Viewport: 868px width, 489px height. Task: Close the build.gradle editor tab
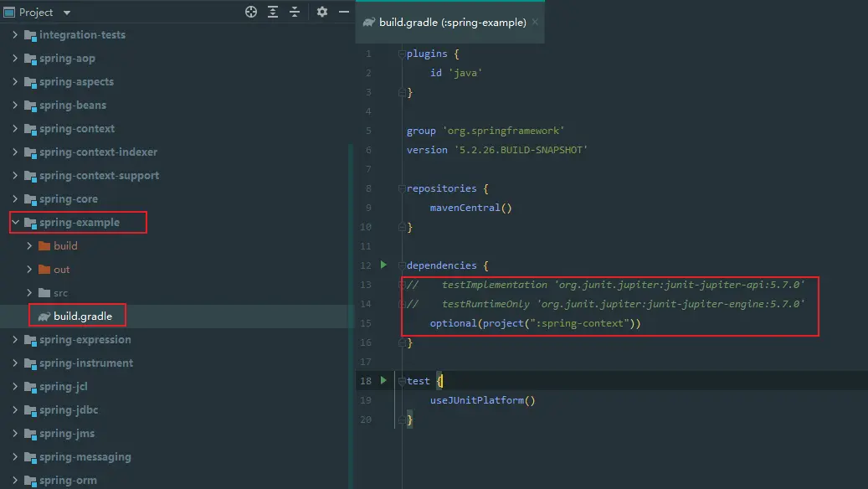point(535,23)
